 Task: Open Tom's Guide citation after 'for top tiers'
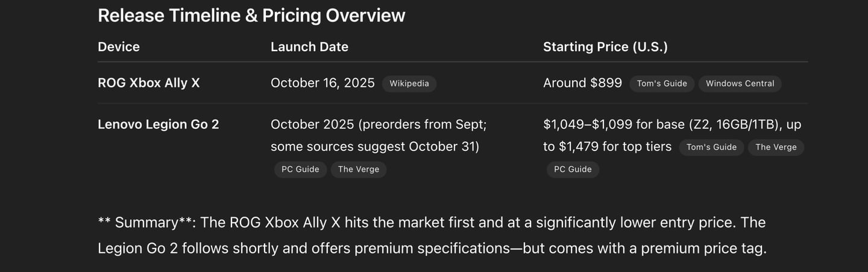pos(711,147)
